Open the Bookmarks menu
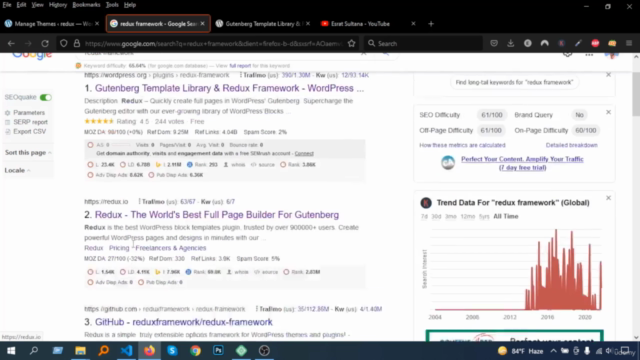The width and height of the screenshot is (640, 360). click(x=86, y=5)
